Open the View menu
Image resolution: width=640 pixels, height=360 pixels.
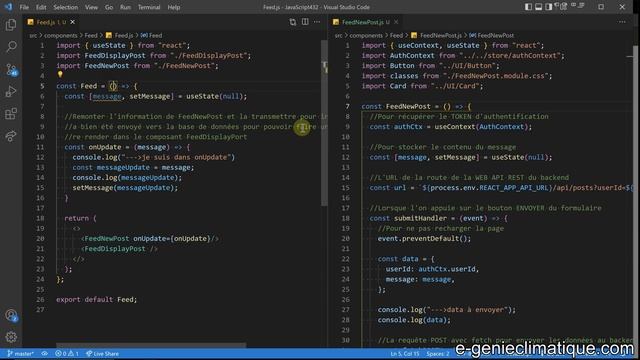[91, 7]
